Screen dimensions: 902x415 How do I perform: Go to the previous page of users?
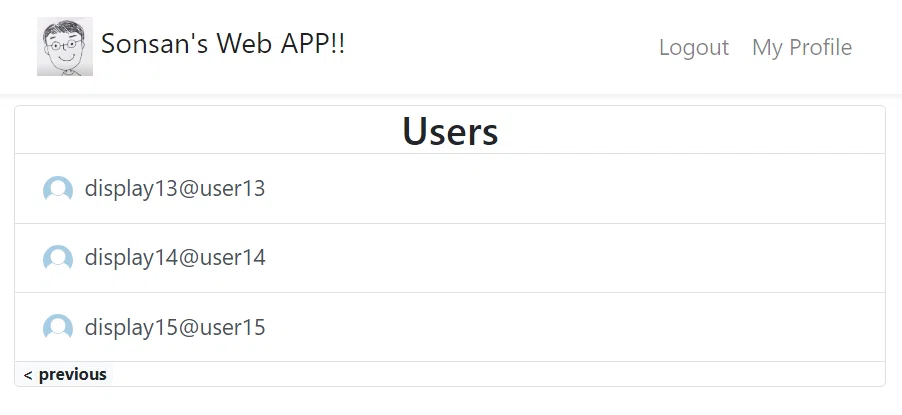(x=64, y=375)
